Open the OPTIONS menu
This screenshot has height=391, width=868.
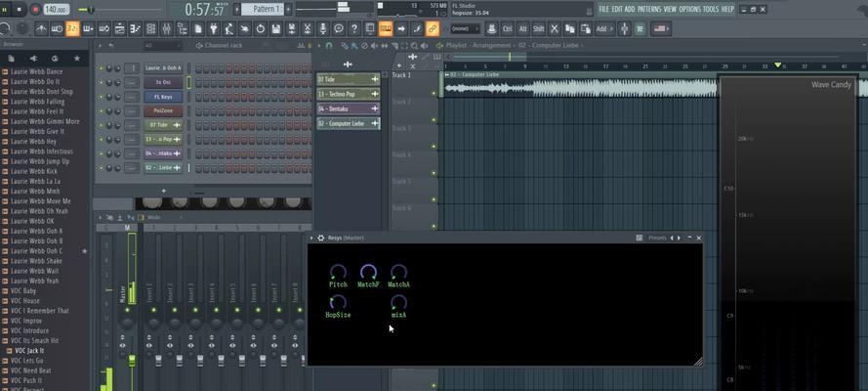689,10
